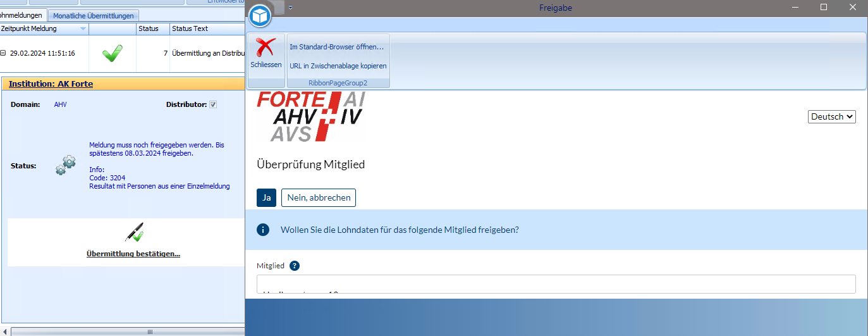Switch to Lohnmeldungen tab
The width and height of the screenshot is (868, 336).
point(23,15)
